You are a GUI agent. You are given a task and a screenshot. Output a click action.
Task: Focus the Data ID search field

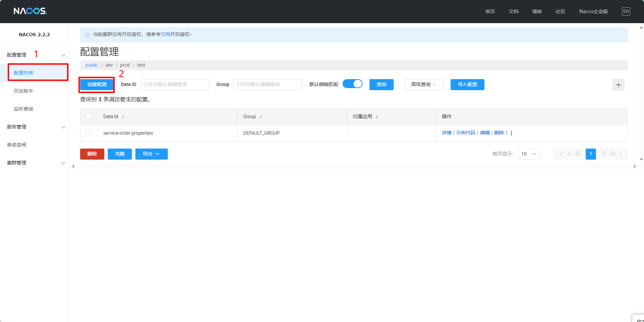(x=175, y=85)
